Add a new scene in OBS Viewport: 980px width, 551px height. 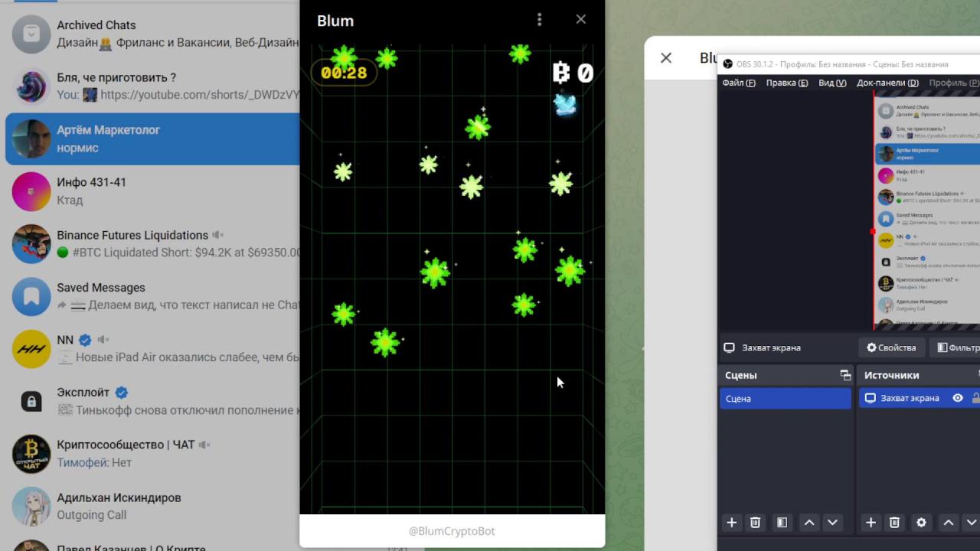point(732,523)
